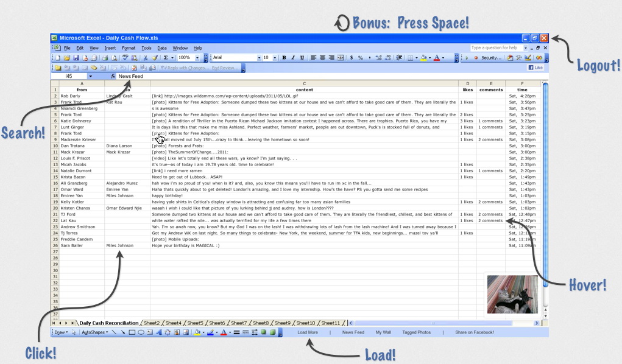Click the Type a question for help box
622x364 pixels.
497,47
